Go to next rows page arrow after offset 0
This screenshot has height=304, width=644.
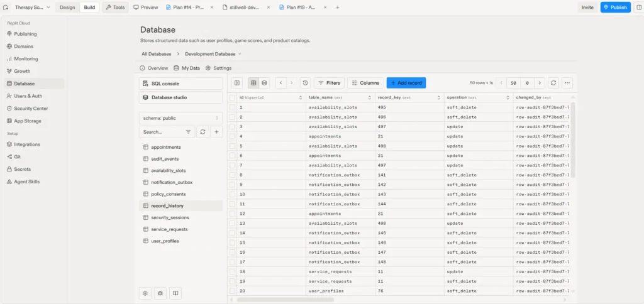point(540,83)
